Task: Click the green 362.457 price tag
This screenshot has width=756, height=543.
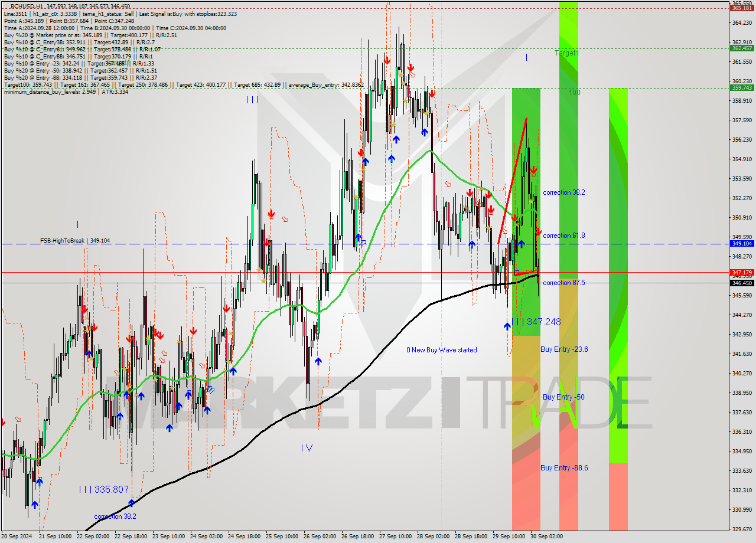Action: pos(742,48)
